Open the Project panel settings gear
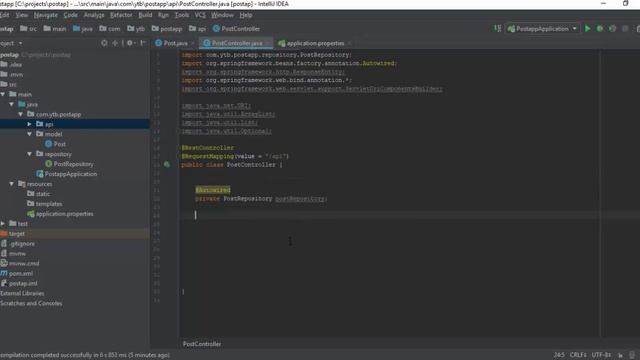The width and height of the screenshot is (640, 360). click(130, 43)
